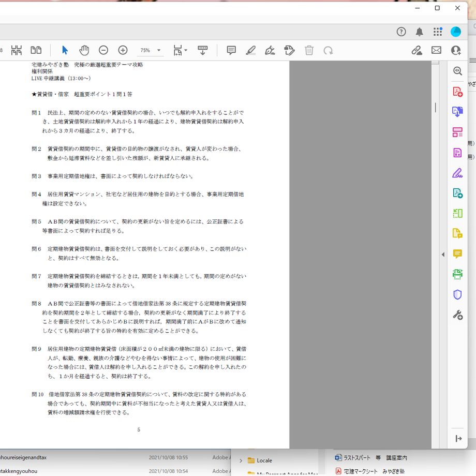Screen dimensions: 476x476
Task: Select the Highlight text tool
Action: (251, 50)
